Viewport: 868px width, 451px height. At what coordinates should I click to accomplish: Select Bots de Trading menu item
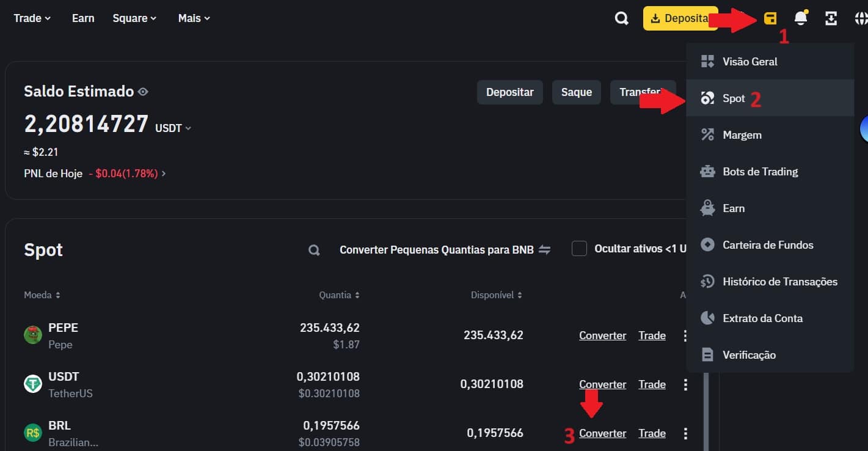[x=770, y=171]
